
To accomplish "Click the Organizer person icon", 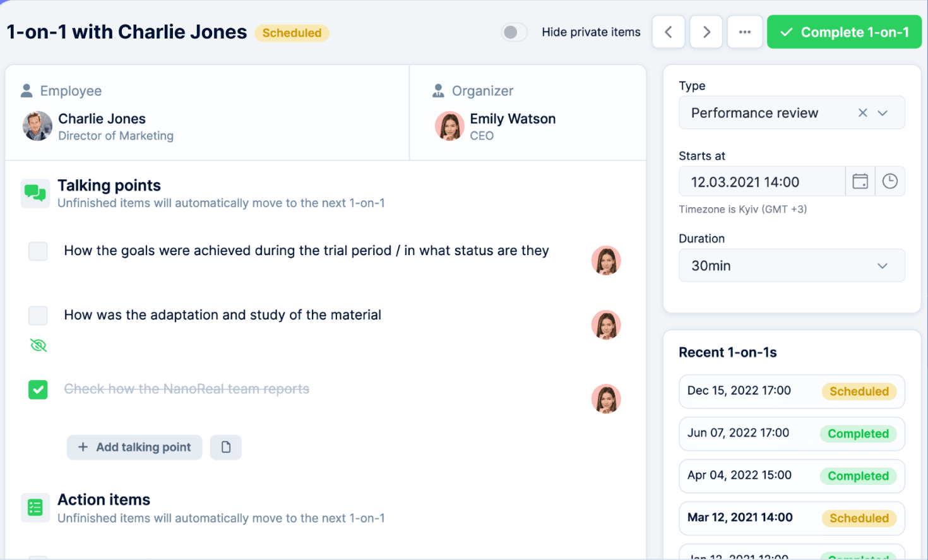I will 437,90.
